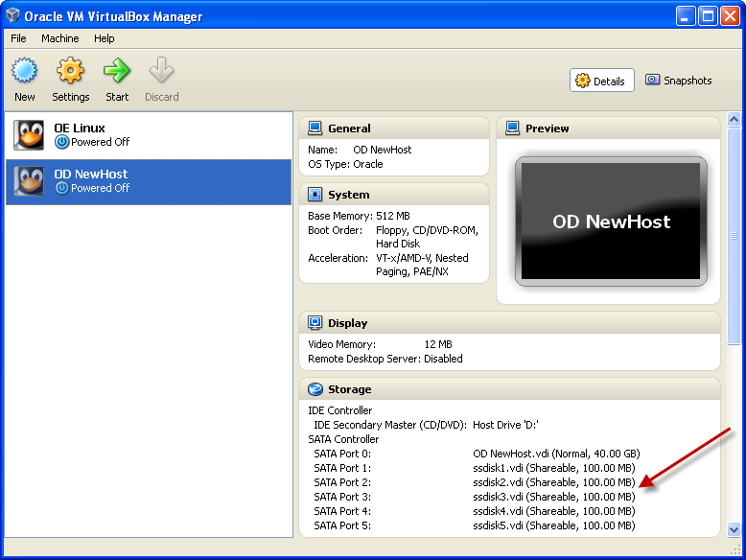This screenshot has width=746, height=560.
Task: Click the New virtual machine toolbar icon
Action: point(24,70)
